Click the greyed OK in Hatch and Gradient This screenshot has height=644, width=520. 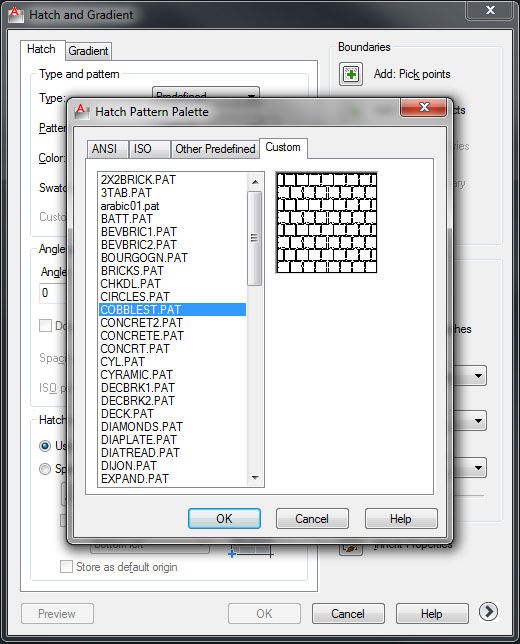click(264, 614)
